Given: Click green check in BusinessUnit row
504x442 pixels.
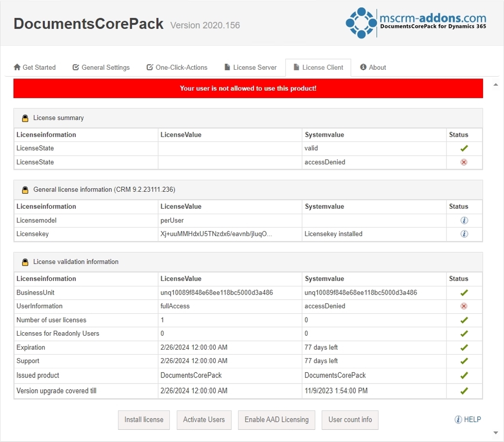Looking at the screenshot, I should tap(464, 293).
